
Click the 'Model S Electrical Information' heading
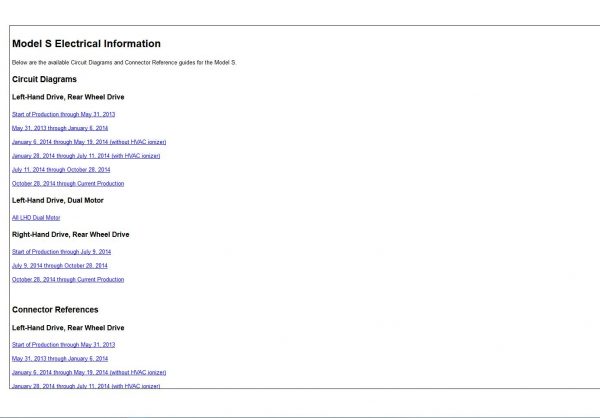coord(86,44)
